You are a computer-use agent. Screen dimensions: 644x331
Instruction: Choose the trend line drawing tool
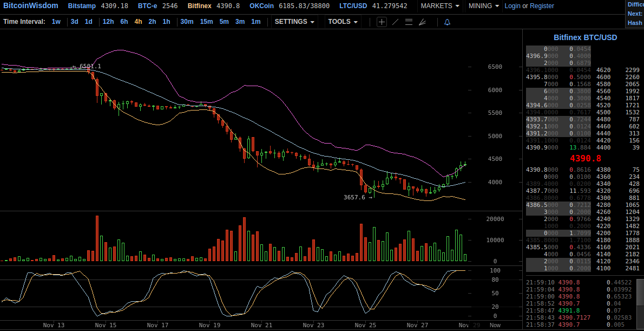(395, 22)
